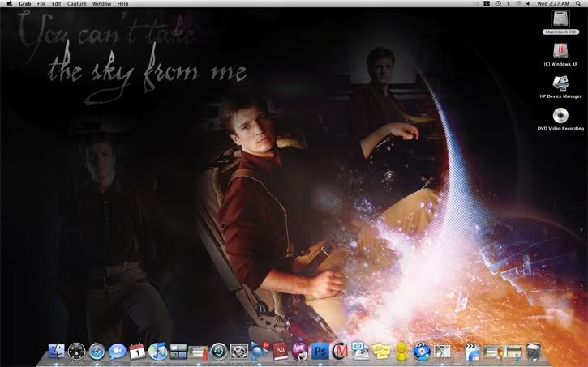This screenshot has width=588, height=367.
Task: Open minimized window thumbnail left of Time Machine
Action: pos(199,352)
